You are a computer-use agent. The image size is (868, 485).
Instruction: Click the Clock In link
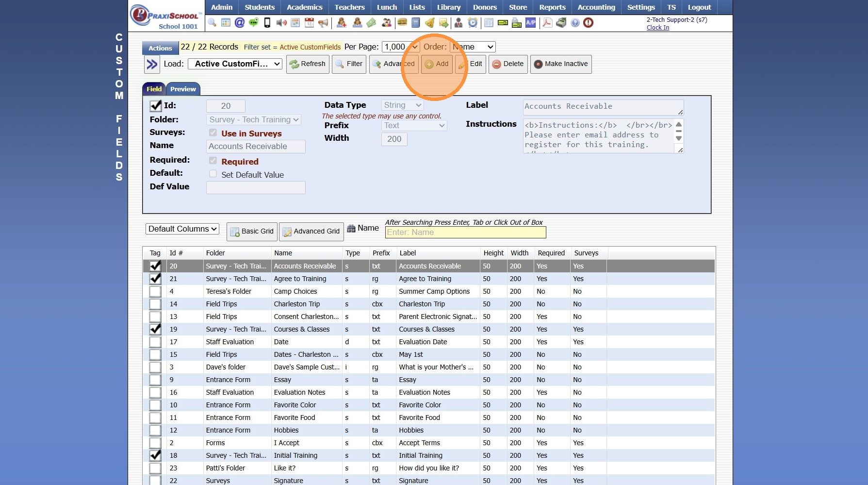point(657,28)
